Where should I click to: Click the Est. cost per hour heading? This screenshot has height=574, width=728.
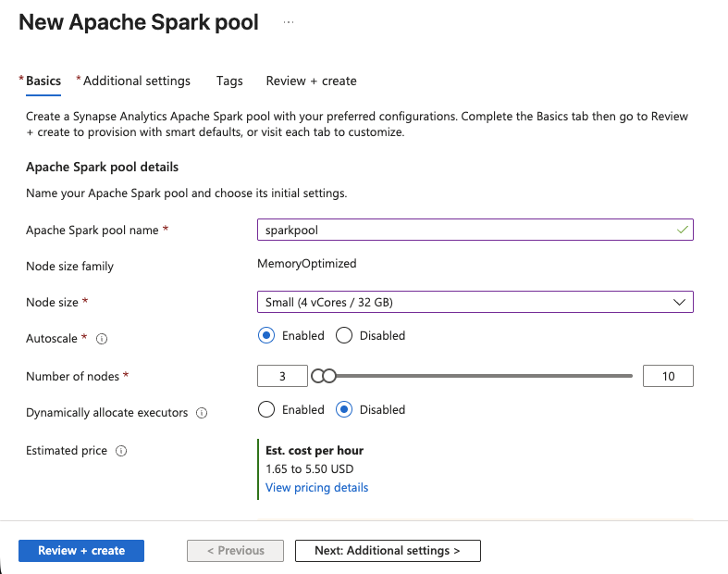(x=315, y=450)
